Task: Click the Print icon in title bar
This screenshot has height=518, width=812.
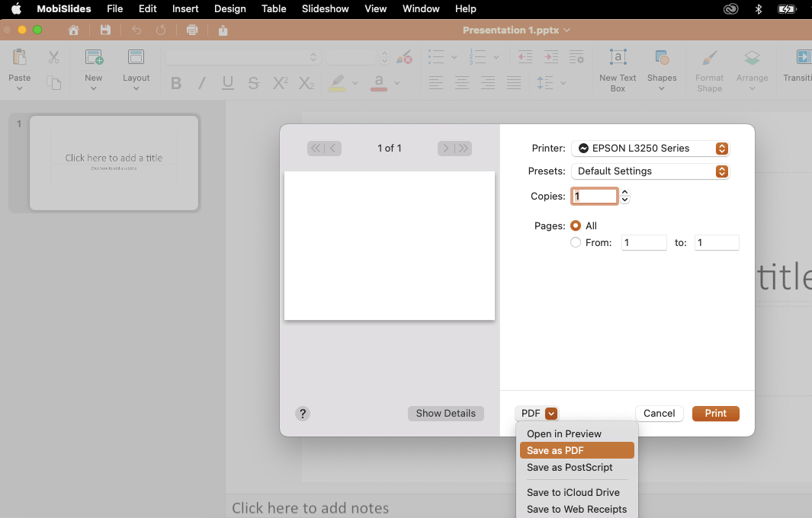Action: click(x=192, y=30)
